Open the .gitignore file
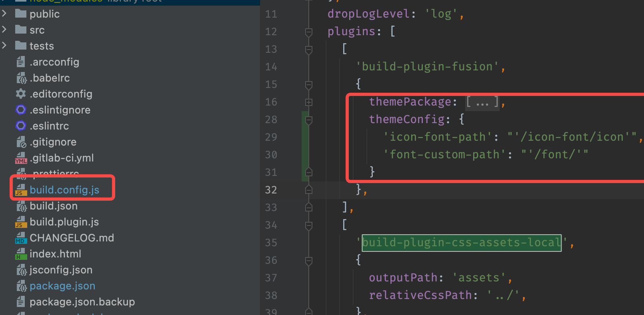644x315 pixels. [x=53, y=142]
